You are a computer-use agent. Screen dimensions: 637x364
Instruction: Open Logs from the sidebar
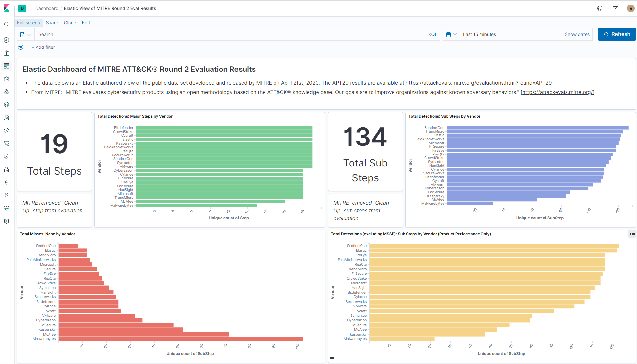pos(6,131)
